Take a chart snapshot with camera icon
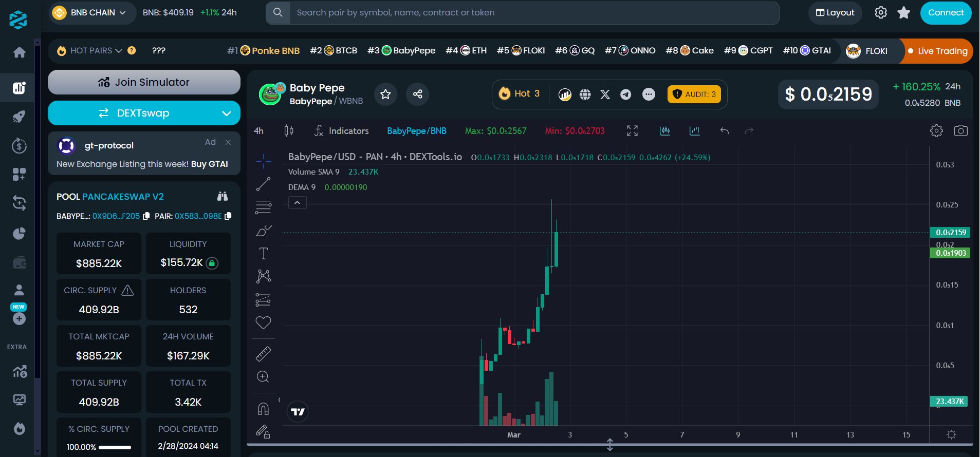980x457 pixels. (x=960, y=131)
